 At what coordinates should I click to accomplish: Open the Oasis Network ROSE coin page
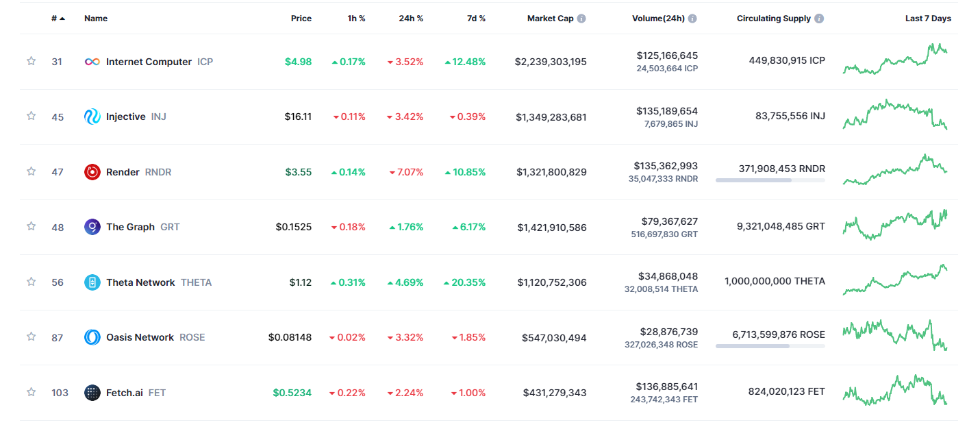coord(145,337)
